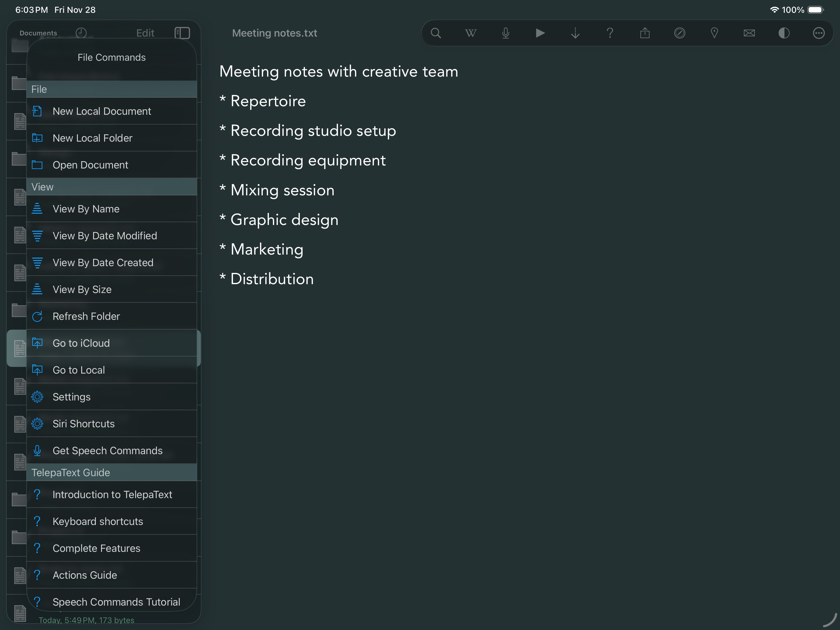Toggle the half-circle contrast theme icon
The height and width of the screenshot is (630, 840).
pos(784,33)
